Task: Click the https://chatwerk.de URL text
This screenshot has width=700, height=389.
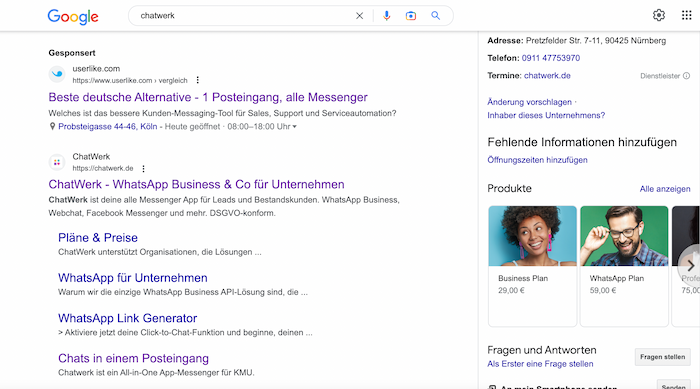Action: click(103, 168)
